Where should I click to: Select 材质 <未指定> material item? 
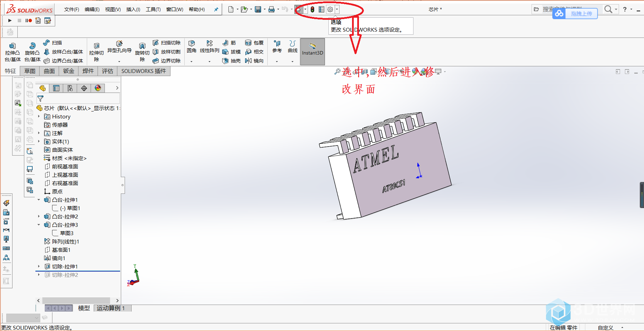(65, 158)
